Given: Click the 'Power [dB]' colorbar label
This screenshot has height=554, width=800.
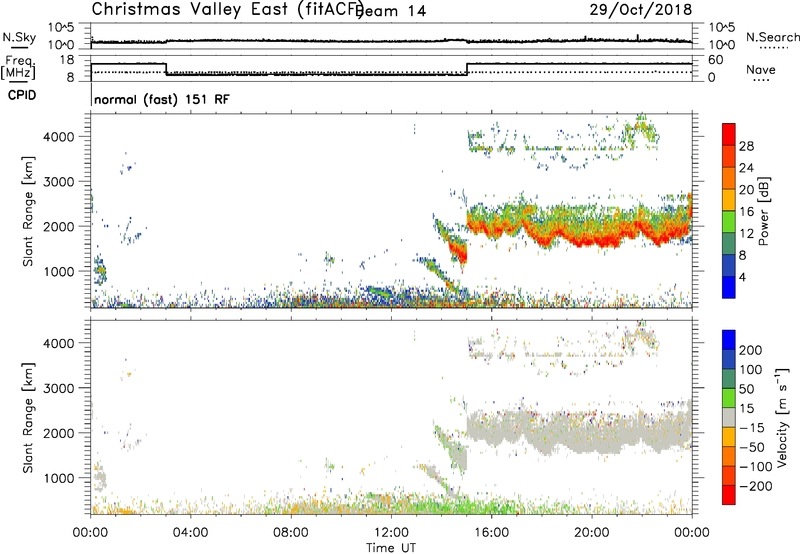Looking at the screenshot, I should pos(764,211).
